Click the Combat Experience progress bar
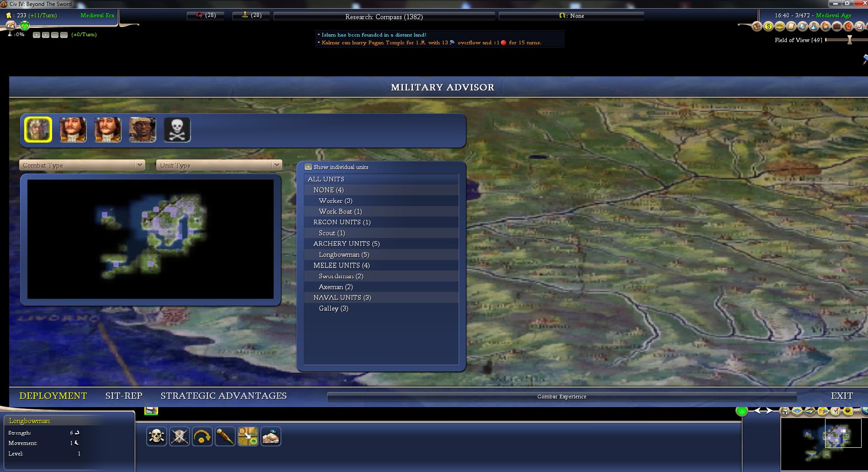The height and width of the screenshot is (472, 868). 562,397
